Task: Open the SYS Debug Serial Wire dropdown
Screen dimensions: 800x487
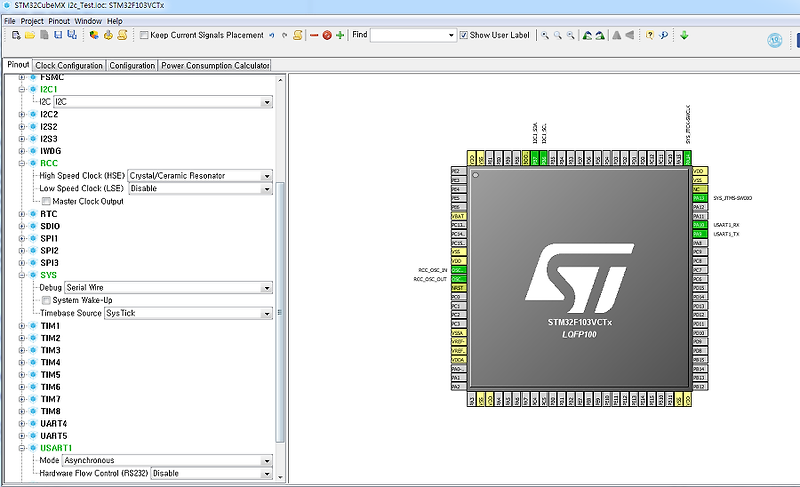Action: (x=169, y=288)
